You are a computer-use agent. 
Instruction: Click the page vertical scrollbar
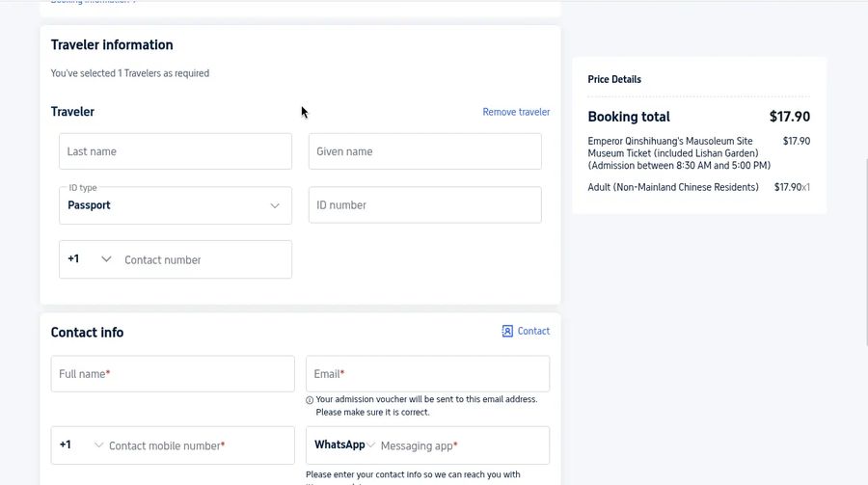pos(865,255)
